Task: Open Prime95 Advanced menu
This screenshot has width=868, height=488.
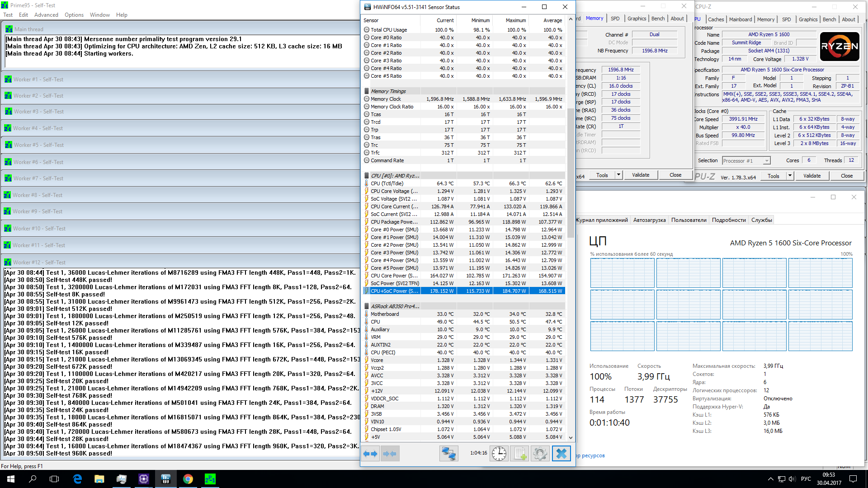Action: 46,15
